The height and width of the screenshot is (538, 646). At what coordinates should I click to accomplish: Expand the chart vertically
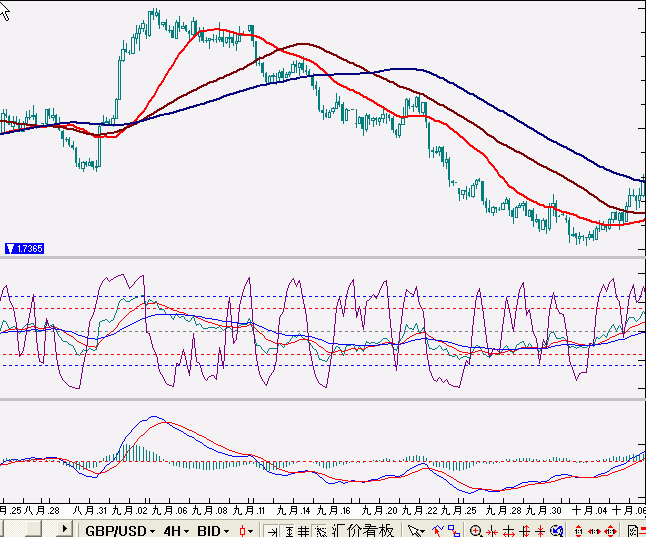(x=524, y=531)
